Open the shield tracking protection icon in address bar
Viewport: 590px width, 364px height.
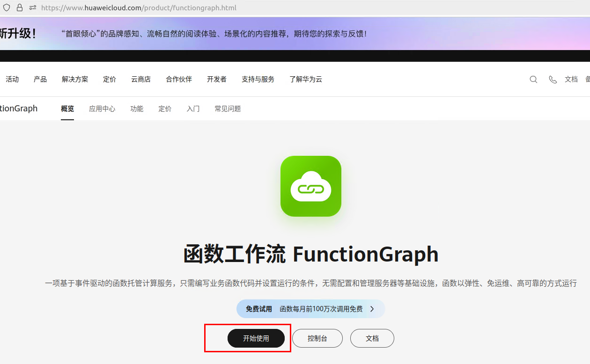pyautogui.click(x=6, y=7)
